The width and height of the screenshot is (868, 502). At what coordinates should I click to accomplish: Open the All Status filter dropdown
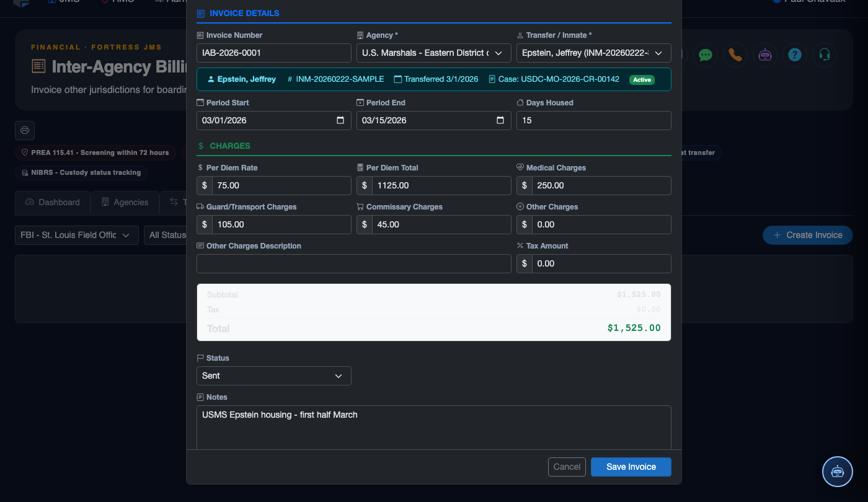(166, 235)
